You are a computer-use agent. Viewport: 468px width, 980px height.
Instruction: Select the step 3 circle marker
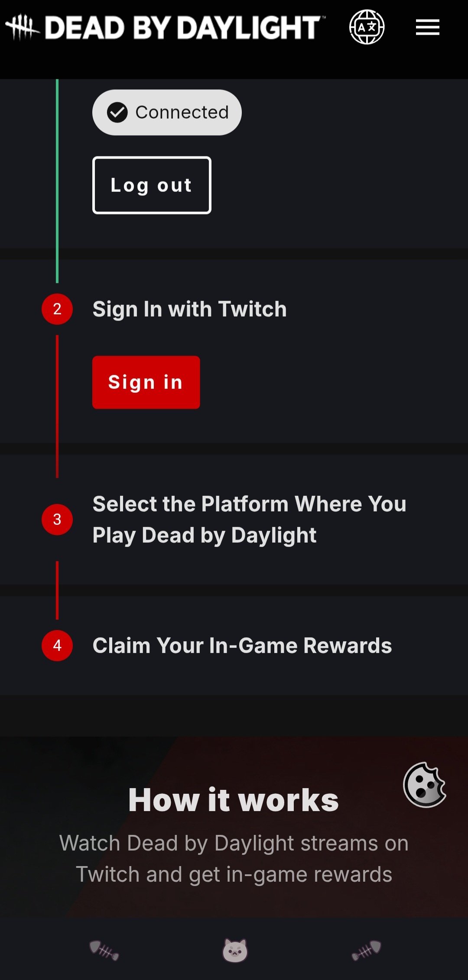pos(56,520)
